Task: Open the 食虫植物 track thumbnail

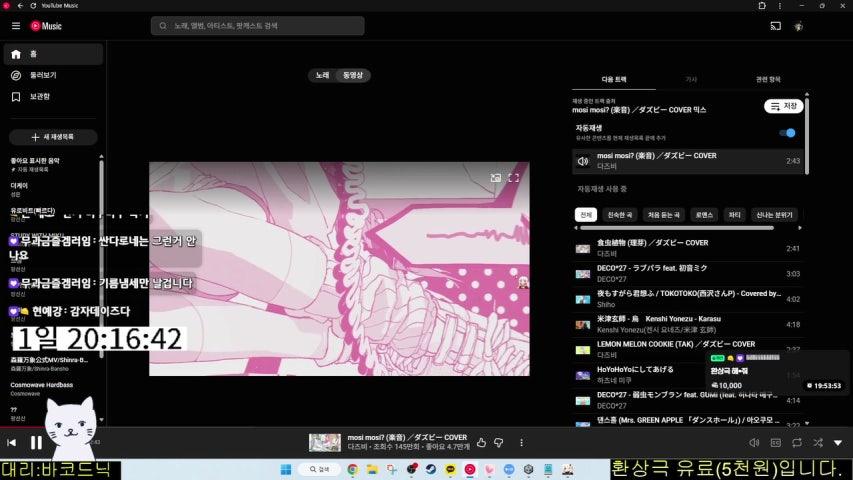Action: click(583, 249)
